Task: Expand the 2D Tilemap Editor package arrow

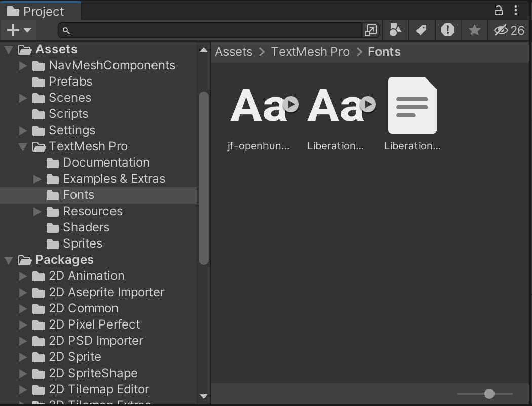Action: [23, 389]
